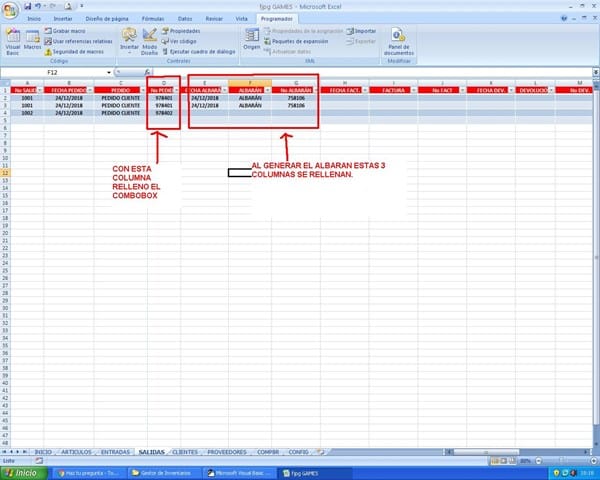
Task: Open filter dropdown for FECHA PEDIDO column
Action: pos(90,90)
